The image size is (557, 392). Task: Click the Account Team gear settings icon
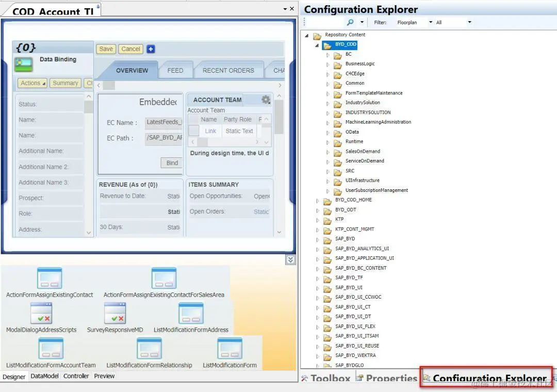pyautogui.click(x=266, y=100)
